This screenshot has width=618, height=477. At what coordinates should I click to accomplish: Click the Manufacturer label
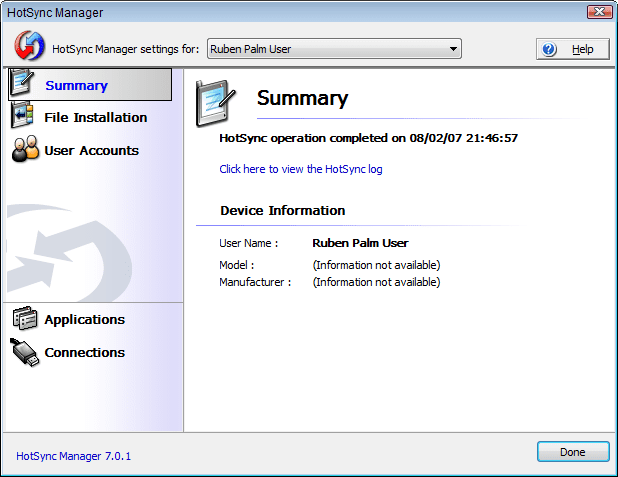click(x=255, y=282)
